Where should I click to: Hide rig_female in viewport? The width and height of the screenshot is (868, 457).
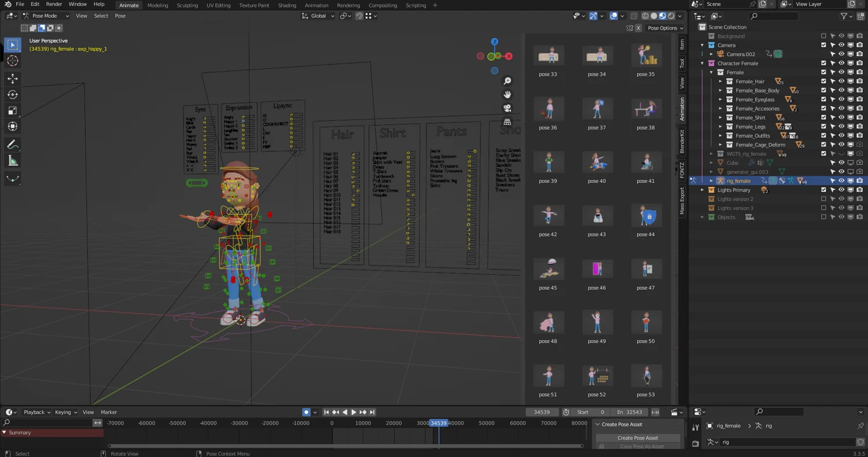pos(842,180)
